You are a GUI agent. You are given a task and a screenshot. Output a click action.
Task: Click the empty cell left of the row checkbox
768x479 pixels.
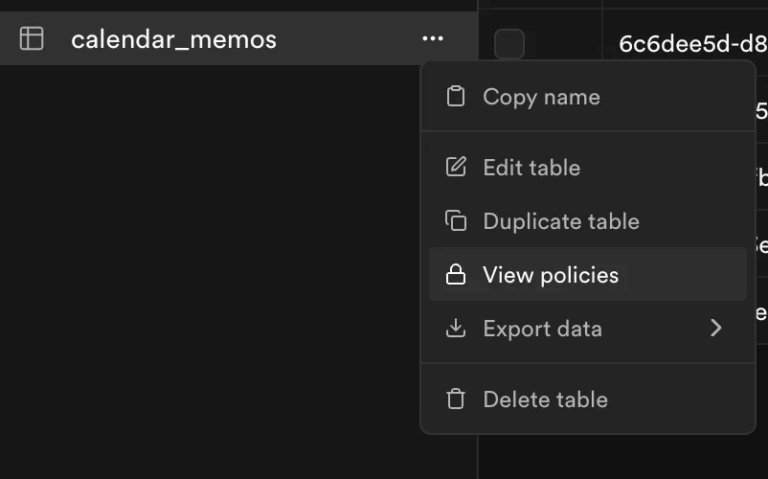pos(485,44)
